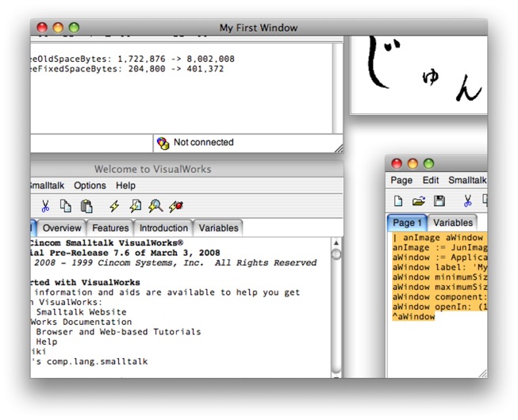Click 'Not connected' status text
Screen dimensions: 518x420
coord(204,142)
